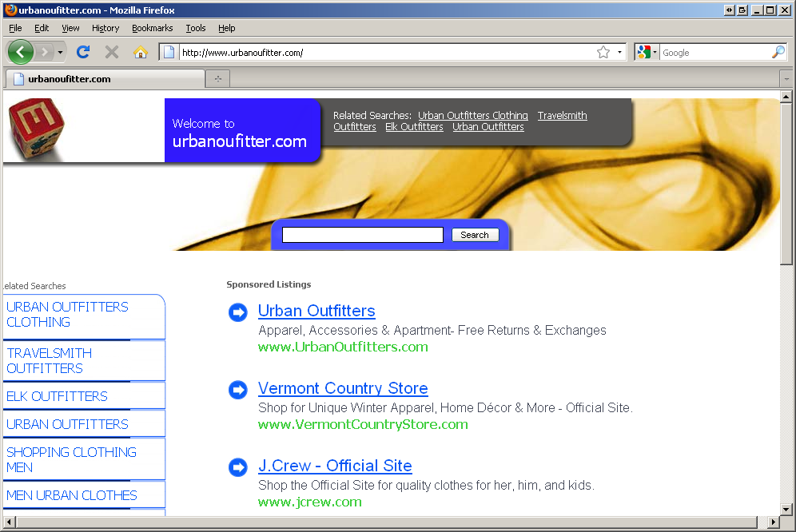
Task: Click the Firefox icon in the title bar
Action: [10, 10]
